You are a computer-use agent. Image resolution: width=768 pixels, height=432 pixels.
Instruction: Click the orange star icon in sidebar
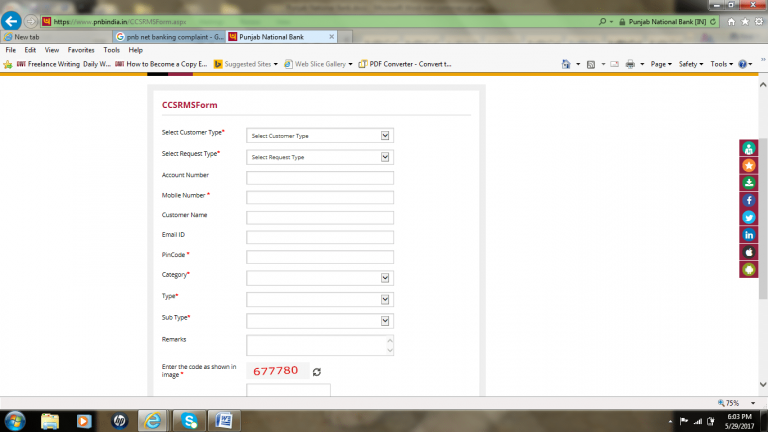[749, 165]
